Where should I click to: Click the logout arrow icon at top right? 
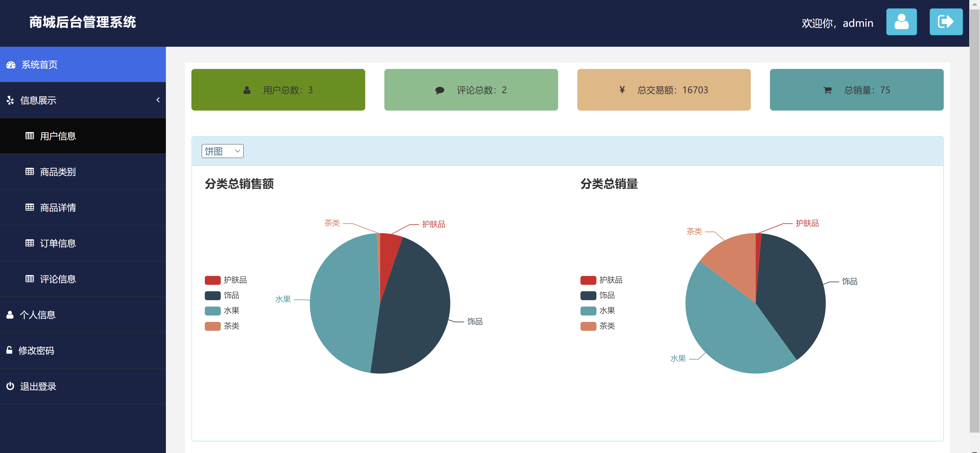[946, 22]
